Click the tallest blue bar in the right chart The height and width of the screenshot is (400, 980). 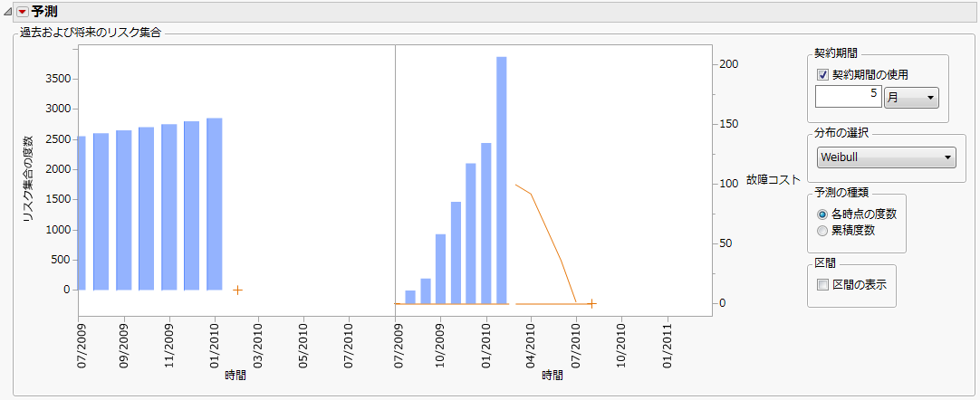tap(501, 180)
